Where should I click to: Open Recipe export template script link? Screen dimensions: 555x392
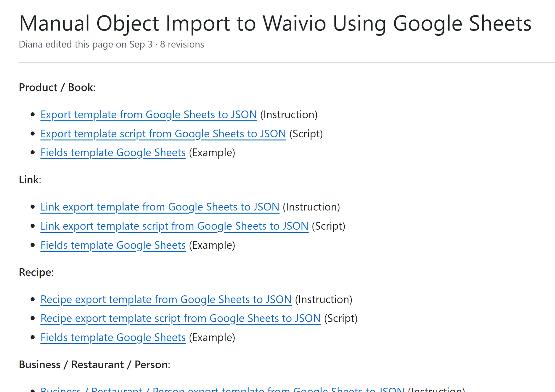pos(181,318)
